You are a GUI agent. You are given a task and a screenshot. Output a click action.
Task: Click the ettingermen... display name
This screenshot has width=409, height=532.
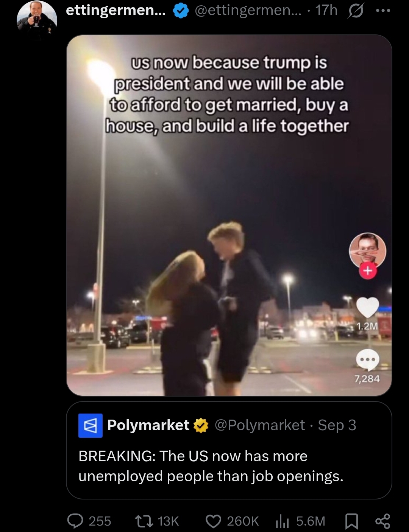[x=116, y=11]
